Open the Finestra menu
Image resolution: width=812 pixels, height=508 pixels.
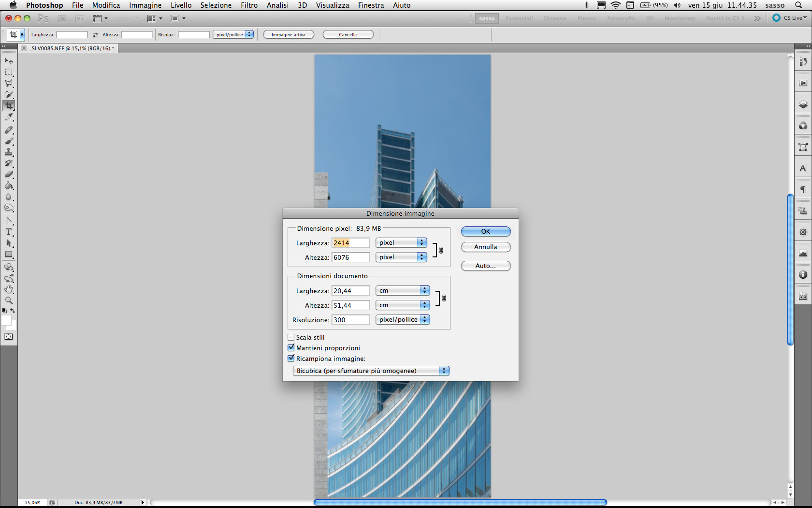pos(371,5)
